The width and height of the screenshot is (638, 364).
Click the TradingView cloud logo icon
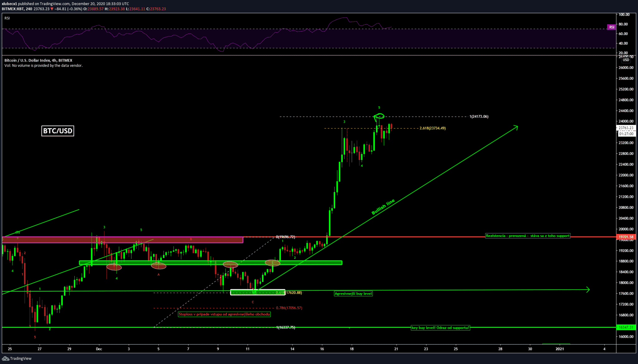pos(5,358)
